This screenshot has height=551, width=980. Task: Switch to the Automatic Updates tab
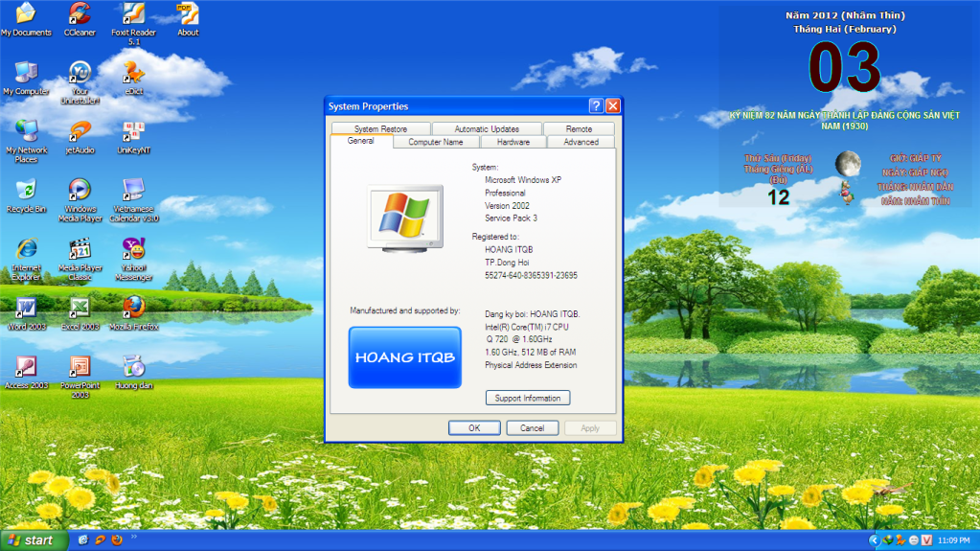coord(487,128)
